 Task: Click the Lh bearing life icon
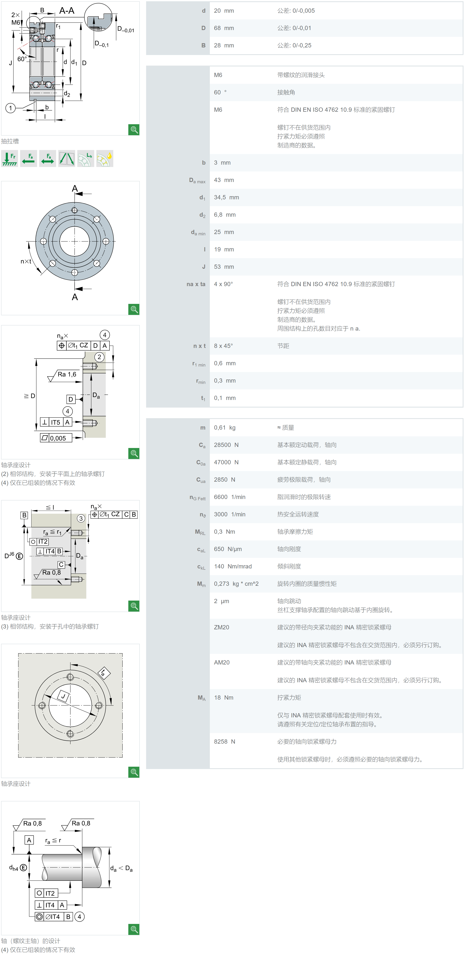click(x=86, y=159)
